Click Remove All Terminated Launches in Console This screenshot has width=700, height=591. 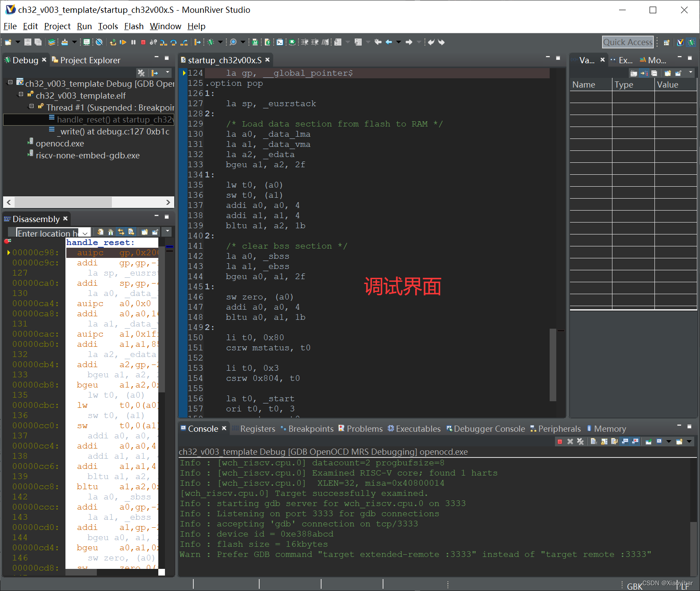[580, 441]
